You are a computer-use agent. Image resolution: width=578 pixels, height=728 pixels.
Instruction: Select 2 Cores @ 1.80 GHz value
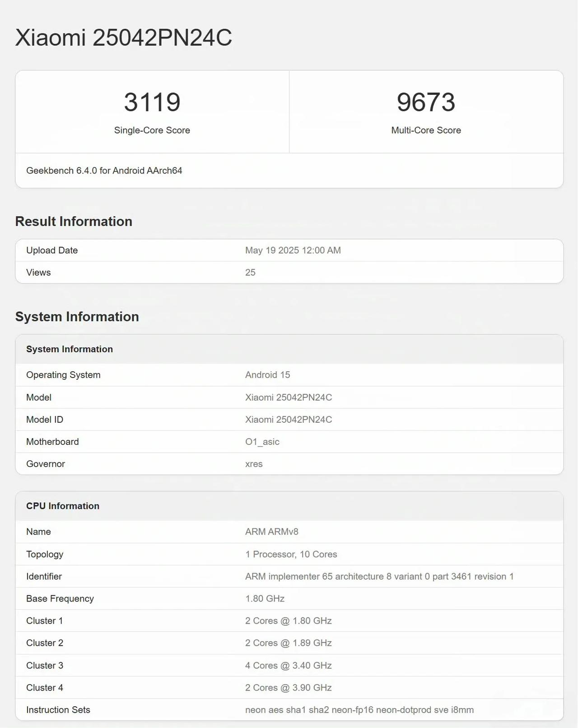tap(289, 621)
